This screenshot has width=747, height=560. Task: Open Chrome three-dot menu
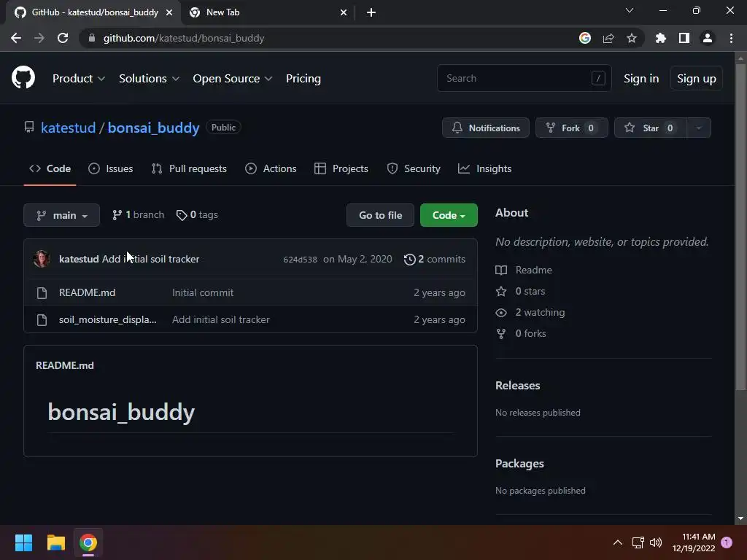(x=731, y=38)
